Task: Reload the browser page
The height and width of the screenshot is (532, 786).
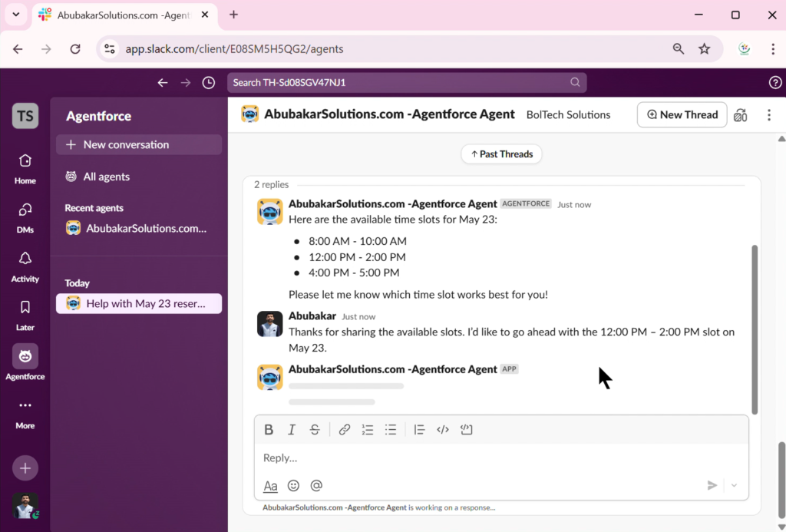Action: point(75,49)
